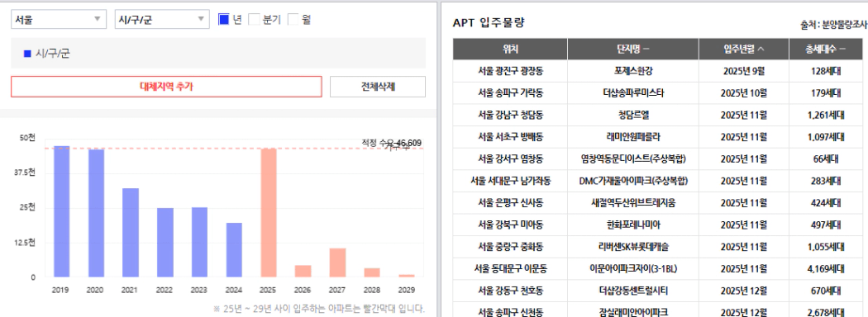Image resolution: width=868 pixels, height=317 pixels.
Task: Click the 리버센SK뷰롯데캐슬 cell
Action: point(633,246)
